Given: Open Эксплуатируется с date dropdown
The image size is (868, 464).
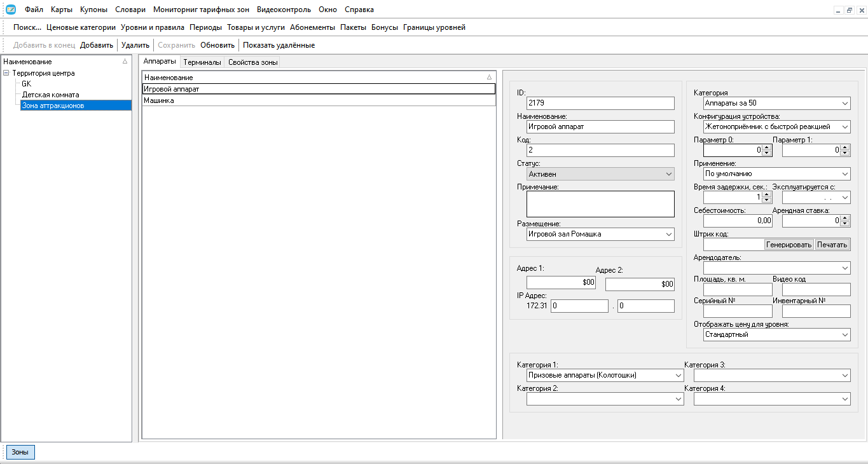Looking at the screenshot, I should point(845,198).
